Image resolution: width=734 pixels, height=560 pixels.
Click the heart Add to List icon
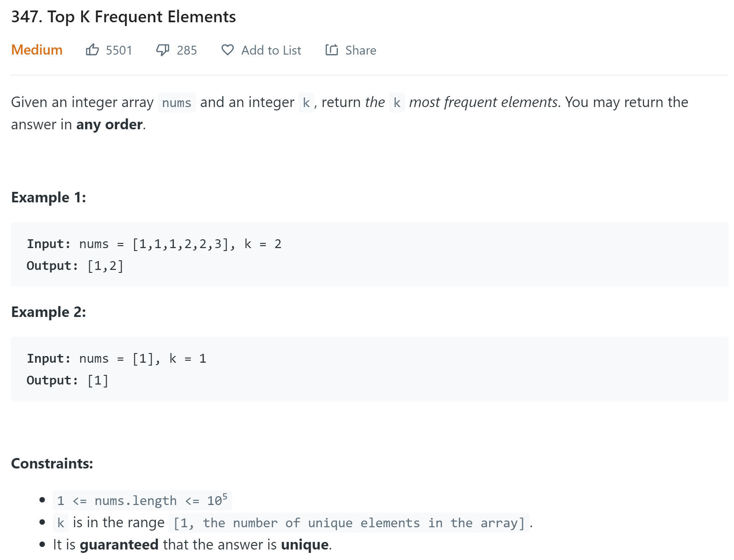point(227,50)
